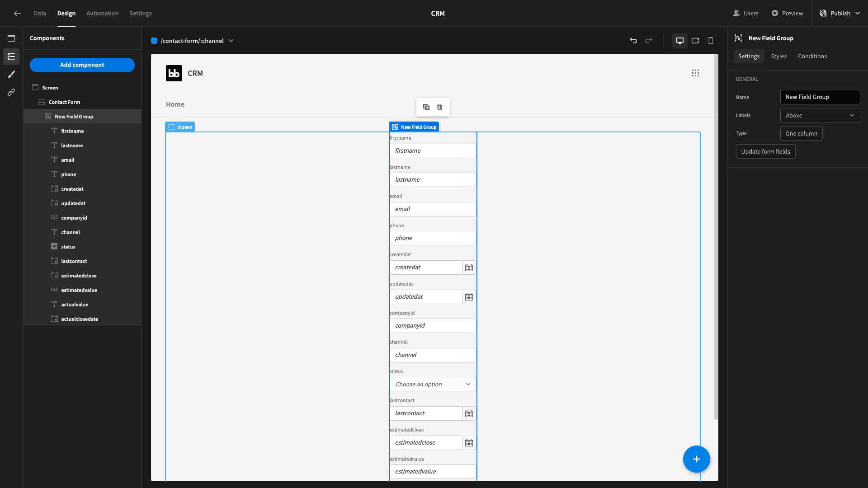
Task: Undo the last change
Action: pyautogui.click(x=633, y=41)
